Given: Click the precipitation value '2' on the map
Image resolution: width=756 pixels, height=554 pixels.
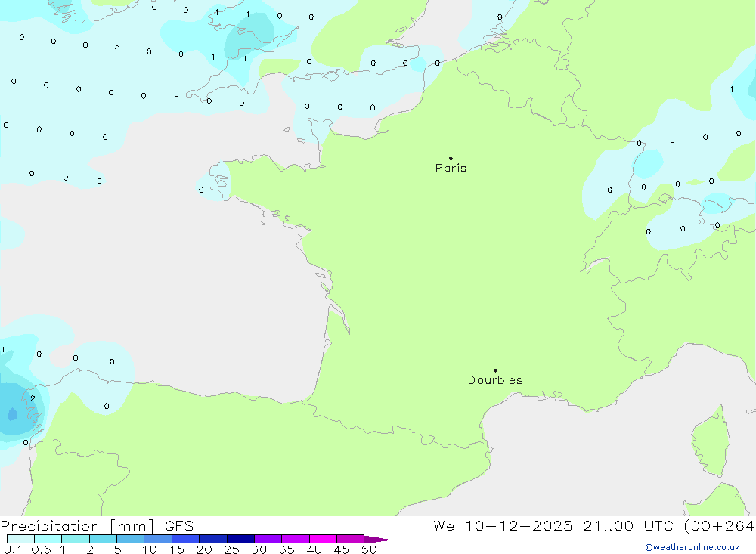Looking at the screenshot, I should click(x=33, y=398).
